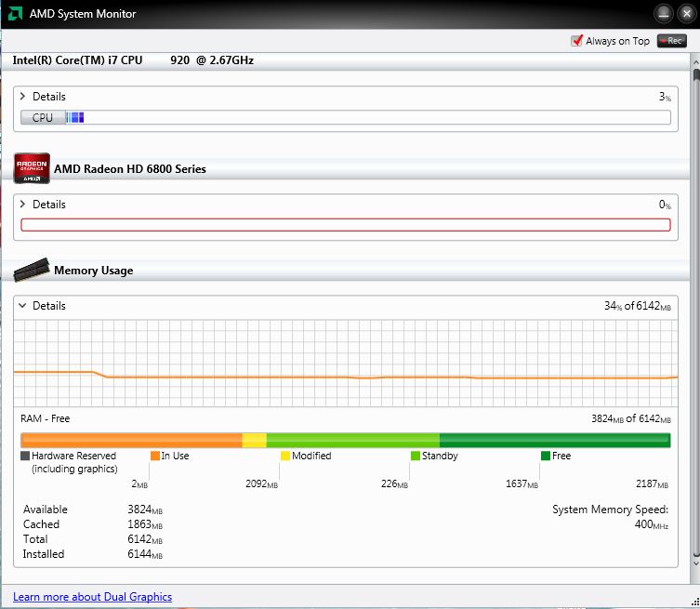Collapse the Memory Usage Details section
This screenshot has height=609, width=700.
coord(22,305)
